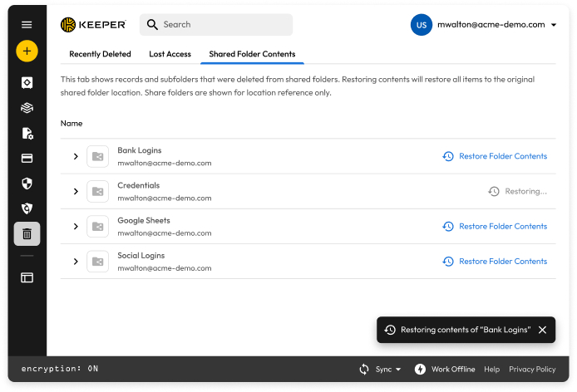
Task: Open the shield security audit icon
Action: (x=27, y=184)
